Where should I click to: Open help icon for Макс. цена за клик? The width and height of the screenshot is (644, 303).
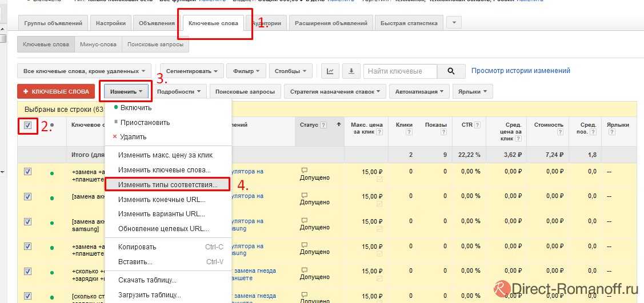(x=379, y=132)
